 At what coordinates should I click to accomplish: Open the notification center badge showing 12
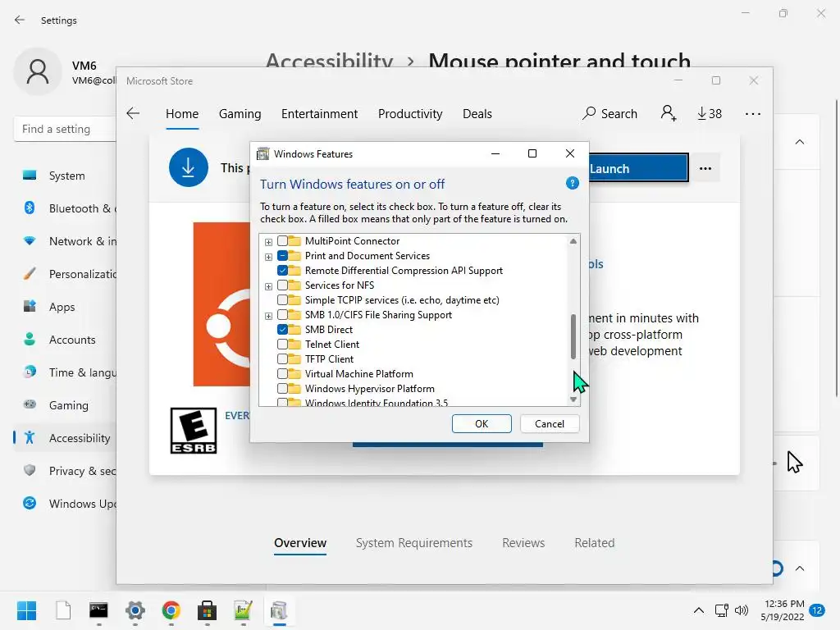click(x=817, y=610)
